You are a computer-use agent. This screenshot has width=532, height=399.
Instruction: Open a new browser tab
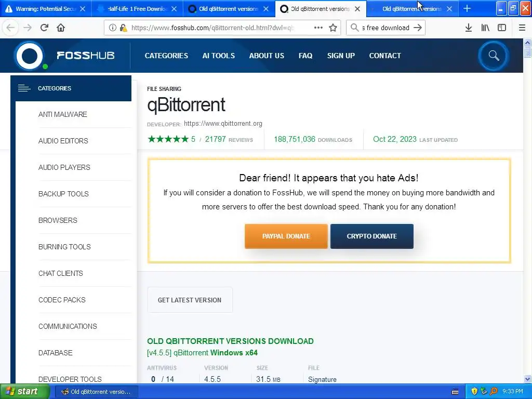click(x=467, y=9)
